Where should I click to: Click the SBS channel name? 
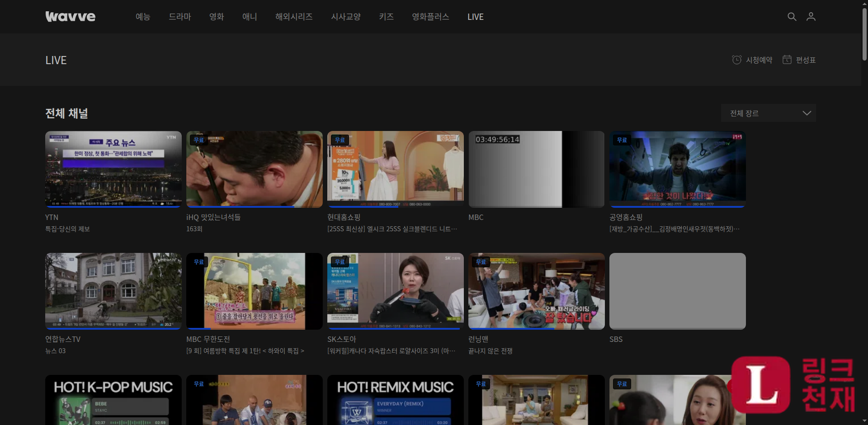(616, 339)
